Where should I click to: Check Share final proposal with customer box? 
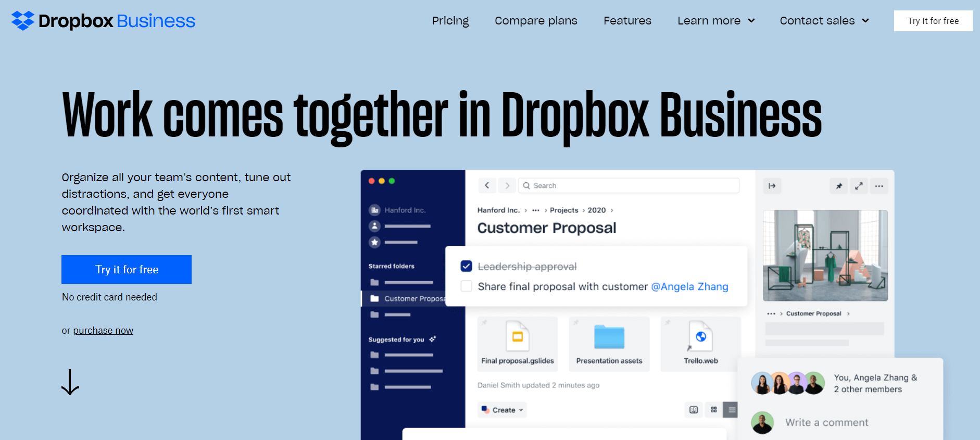tap(467, 286)
